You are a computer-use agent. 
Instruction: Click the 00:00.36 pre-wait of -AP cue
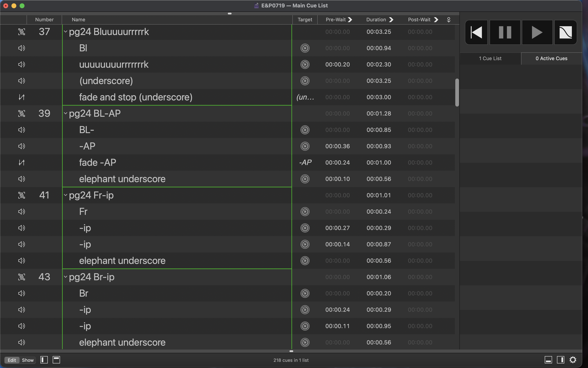[x=337, y=146]
